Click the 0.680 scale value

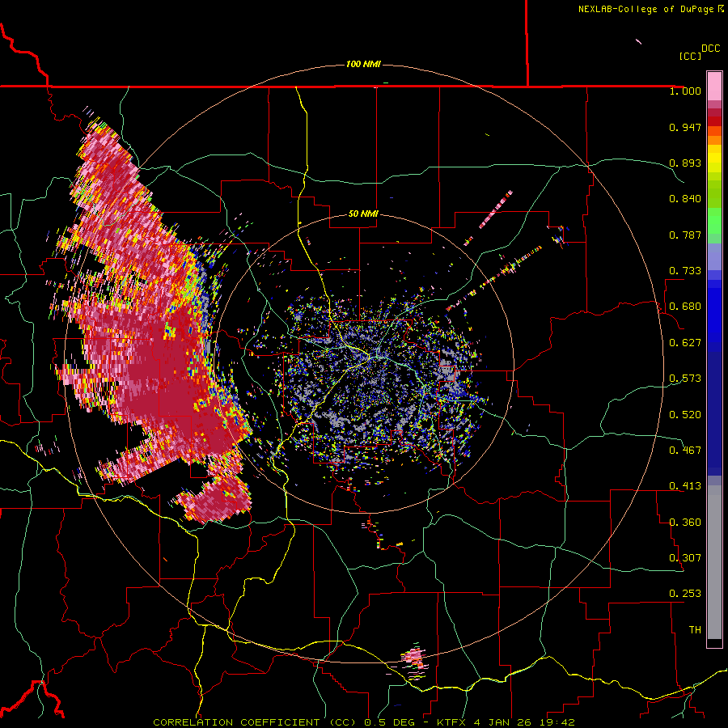(x=685, y=307)
